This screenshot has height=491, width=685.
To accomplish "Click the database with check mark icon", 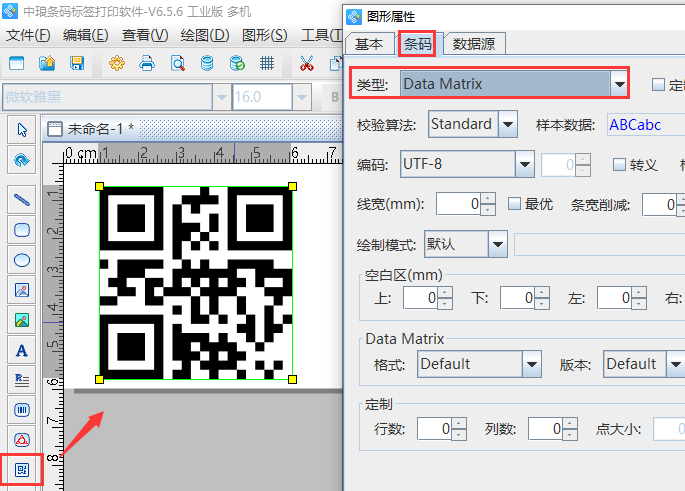I will click(x=237, y=64).
